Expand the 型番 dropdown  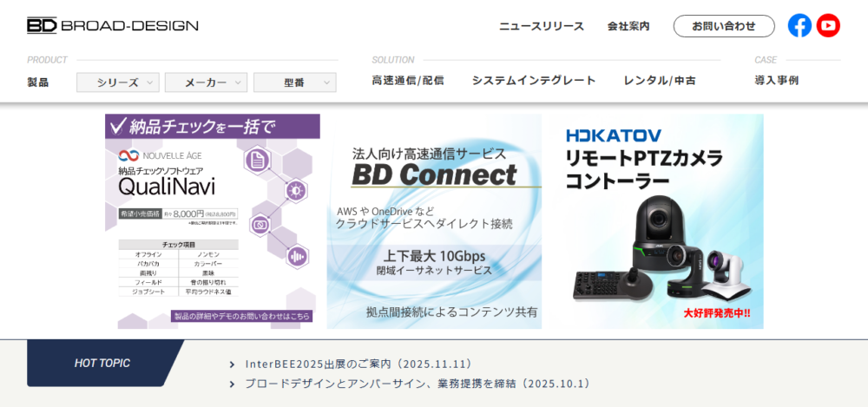pos(294,82)
